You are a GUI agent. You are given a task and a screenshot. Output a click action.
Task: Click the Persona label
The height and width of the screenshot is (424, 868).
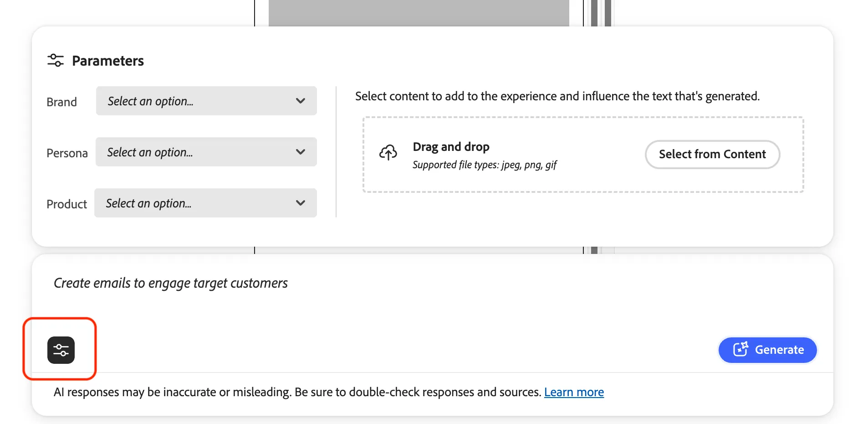[x=67, y=153]
